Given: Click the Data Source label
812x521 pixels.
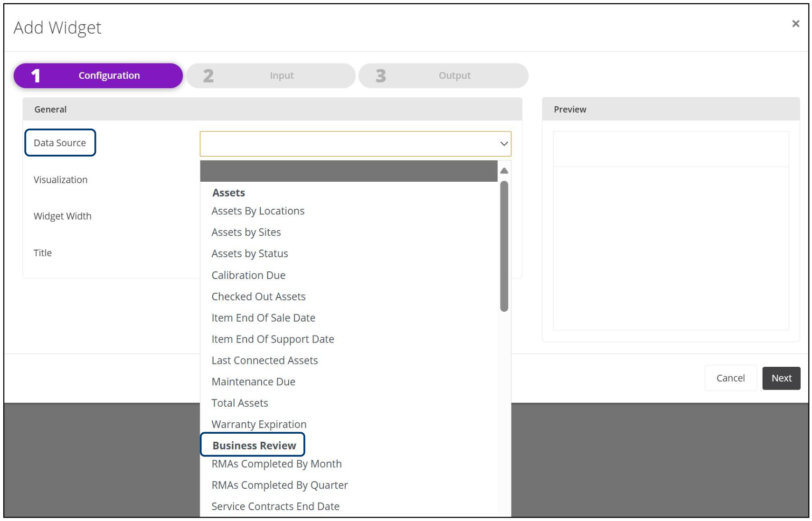Looking at the screenshot, I should [60, 143].
